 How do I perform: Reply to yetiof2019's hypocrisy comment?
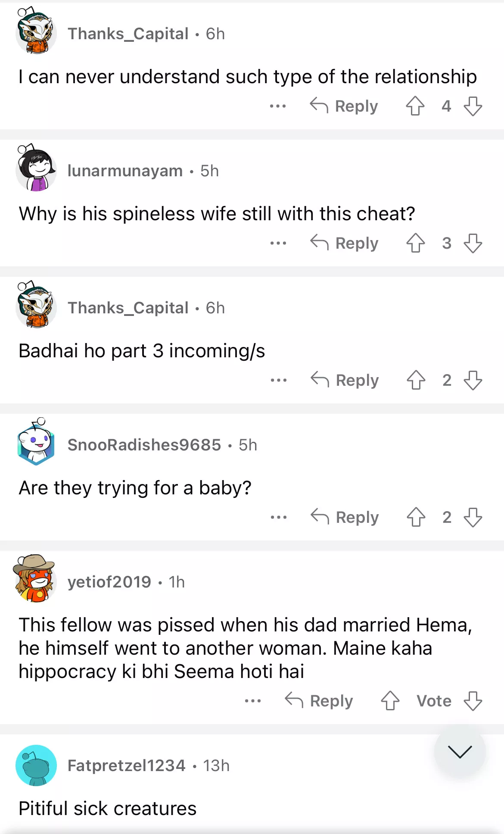point(319,701)
